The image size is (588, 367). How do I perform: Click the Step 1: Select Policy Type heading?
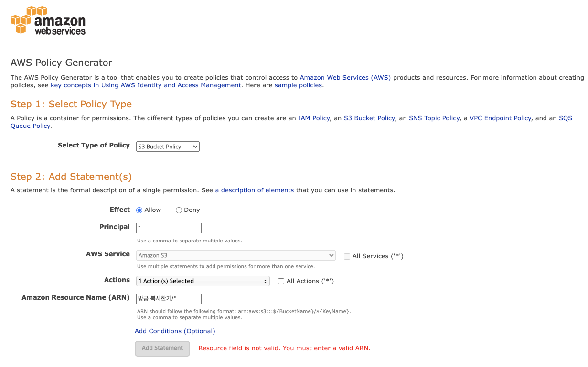[71, 104]
